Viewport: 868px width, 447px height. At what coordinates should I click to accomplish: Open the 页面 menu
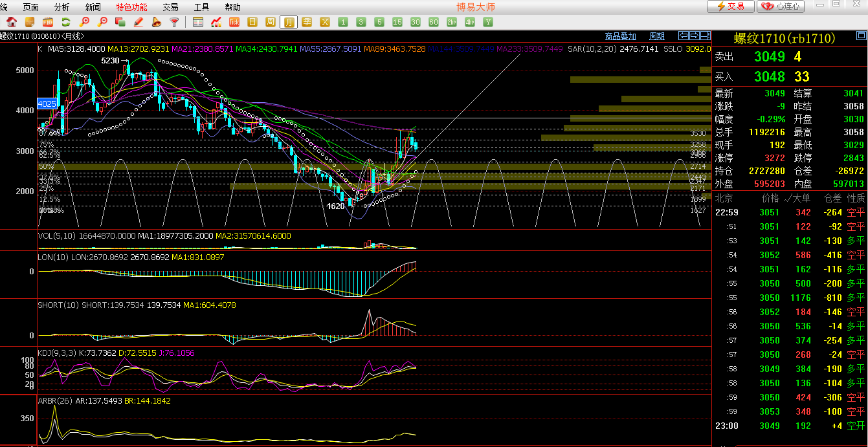pyautogui.click(x=30, y=7)
